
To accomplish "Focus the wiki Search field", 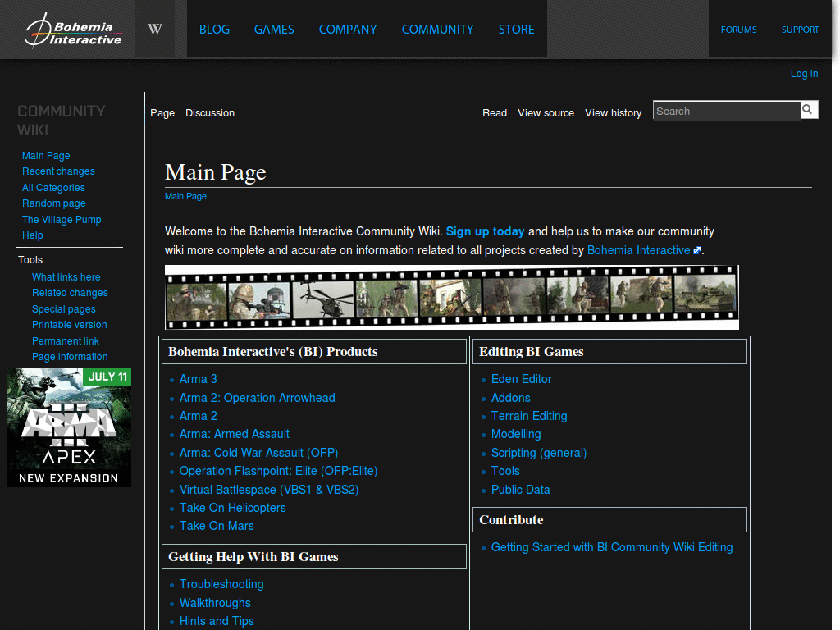I will (x=727, y=111).
